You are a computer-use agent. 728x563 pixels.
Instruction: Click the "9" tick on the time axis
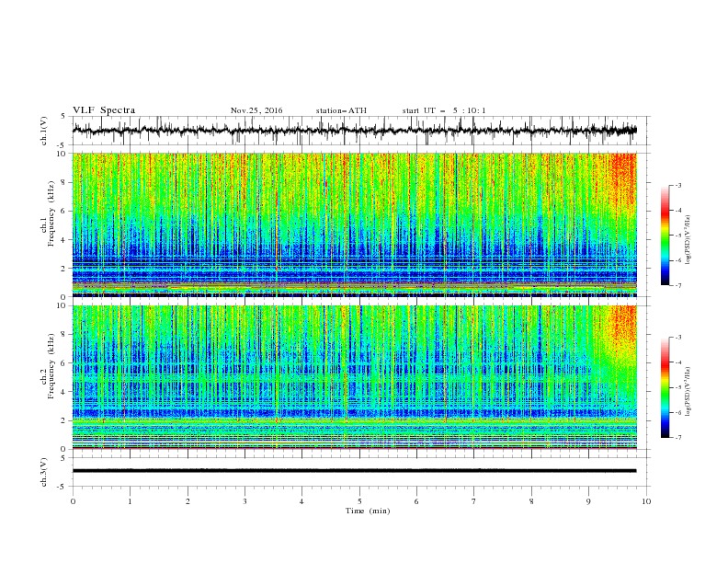(588, 501)
